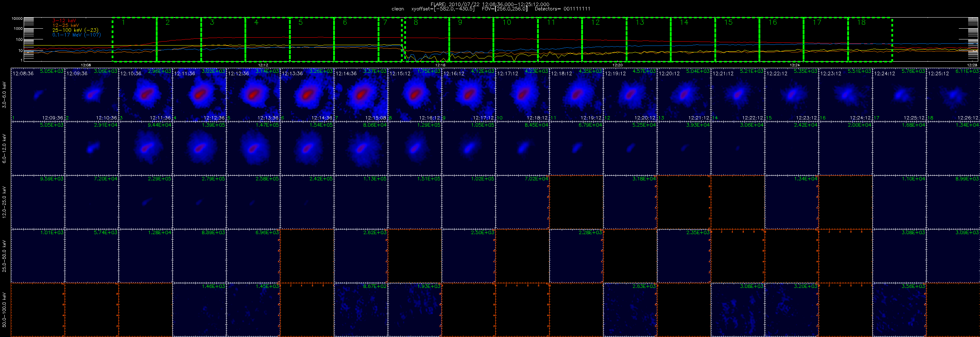This screenshot has width=980, height=337.
Task: Select interval 1 in the lightcurve
Action: [134, 39]
